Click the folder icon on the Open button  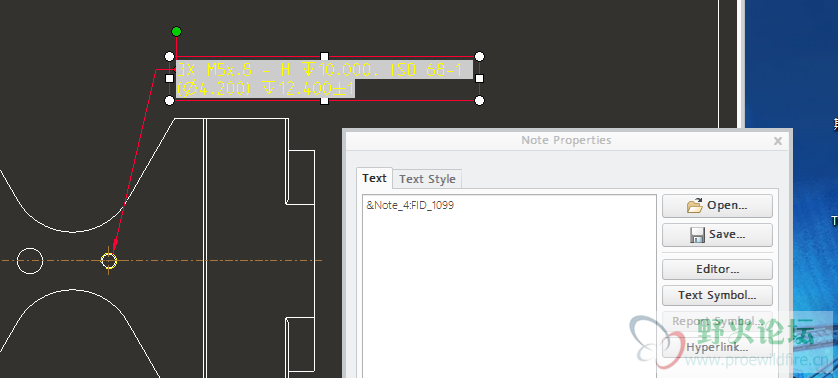[695, 206]
